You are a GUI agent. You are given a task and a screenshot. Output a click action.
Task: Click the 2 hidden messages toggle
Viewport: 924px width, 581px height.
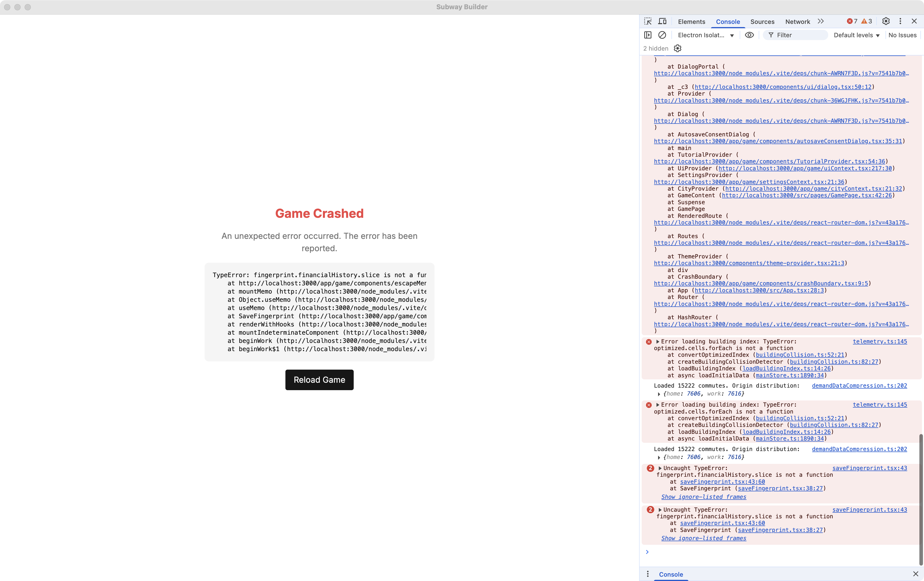coord(655,48)
